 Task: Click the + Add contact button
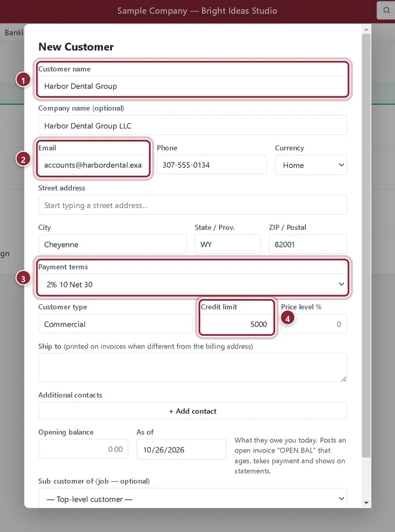pyautogui.click(x=193, y=411)
